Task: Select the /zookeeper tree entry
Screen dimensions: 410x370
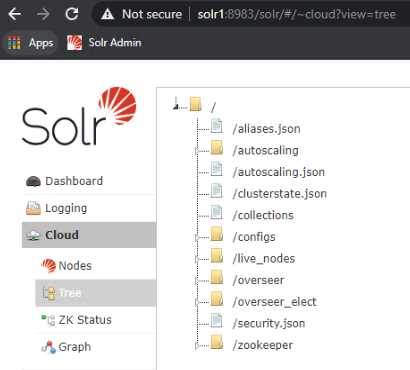Action: tap(263, 345)
